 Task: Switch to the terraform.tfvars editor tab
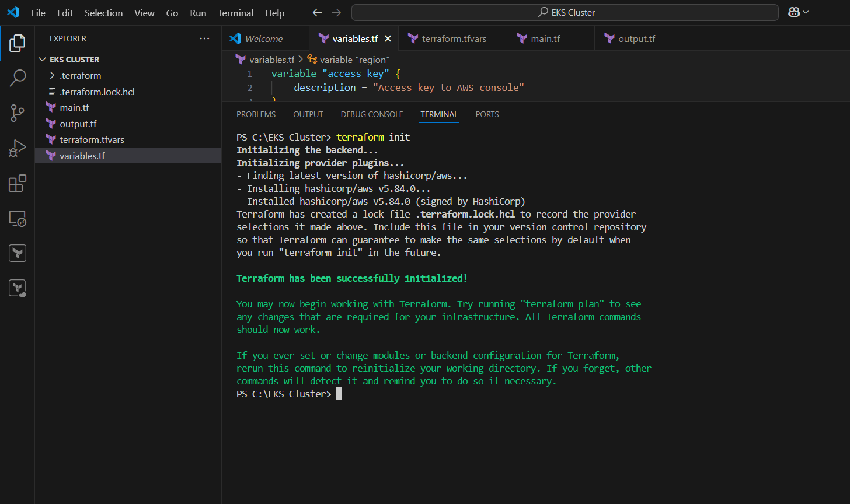point(453,38)
